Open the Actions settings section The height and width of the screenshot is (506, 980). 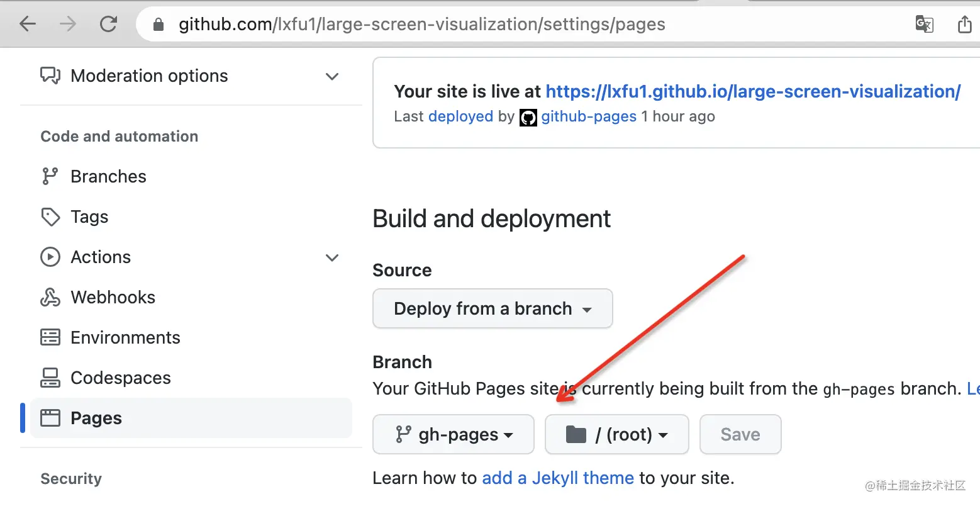[191, 257]
